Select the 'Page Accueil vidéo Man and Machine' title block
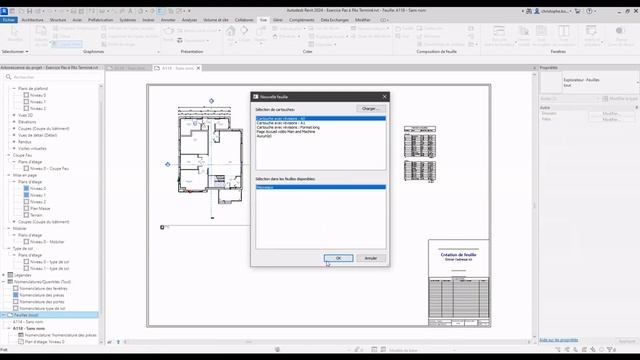 coord(286,132)
